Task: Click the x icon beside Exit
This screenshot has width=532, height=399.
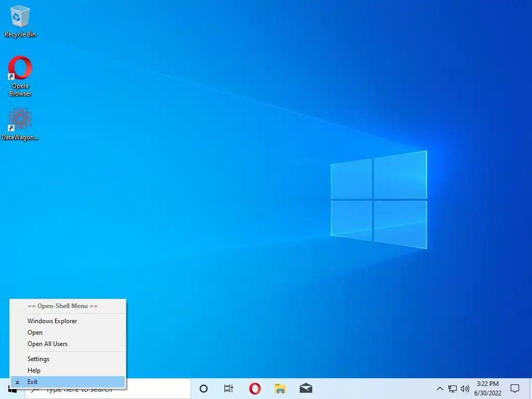Action: [x=17, y=382]
